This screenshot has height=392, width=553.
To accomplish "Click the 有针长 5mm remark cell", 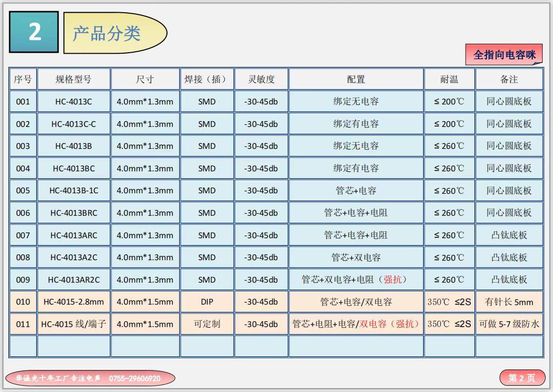I will point(509,302).
